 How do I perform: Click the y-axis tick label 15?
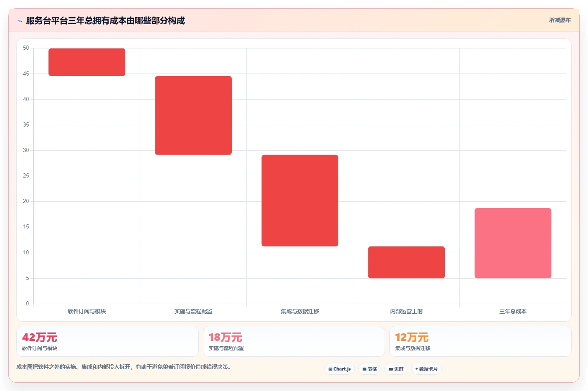tap(26, 227)
